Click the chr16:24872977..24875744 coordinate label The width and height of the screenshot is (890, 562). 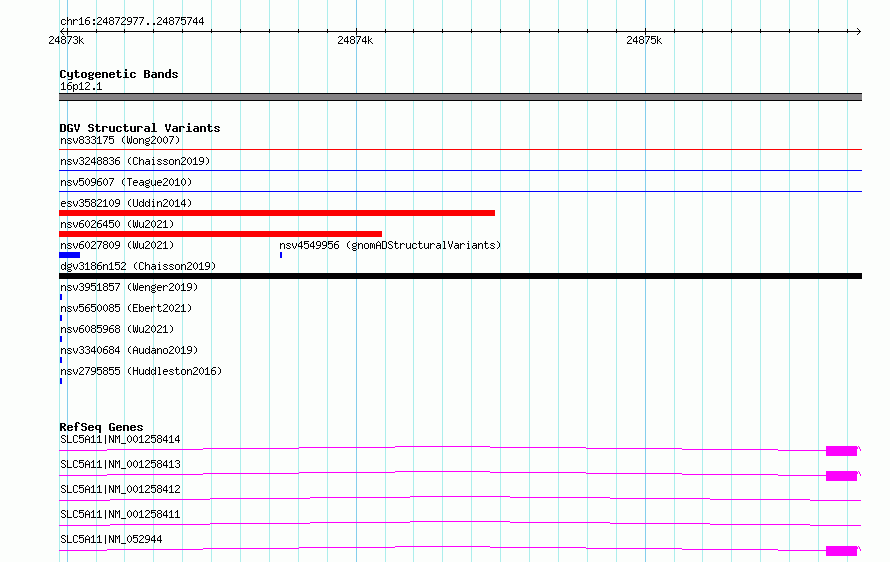pos(132,21)
